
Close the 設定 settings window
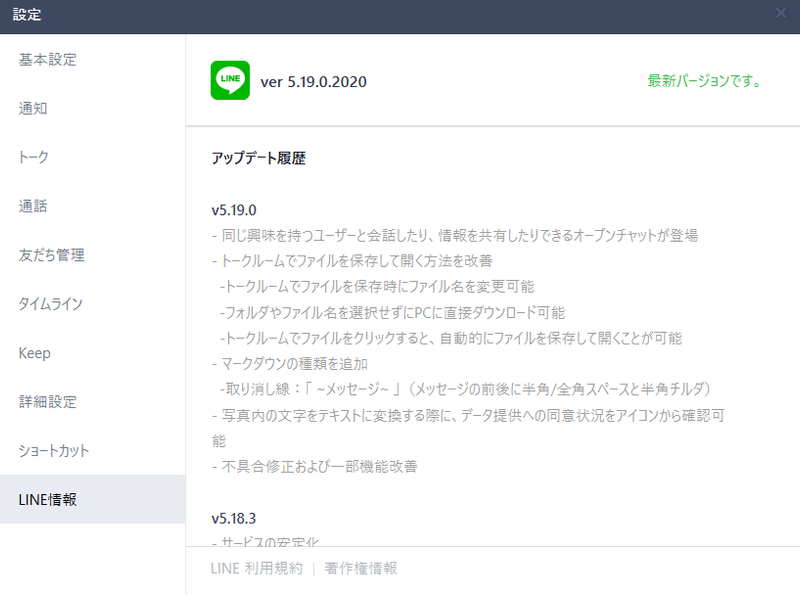pyautogui.click(x=781, y=13)
